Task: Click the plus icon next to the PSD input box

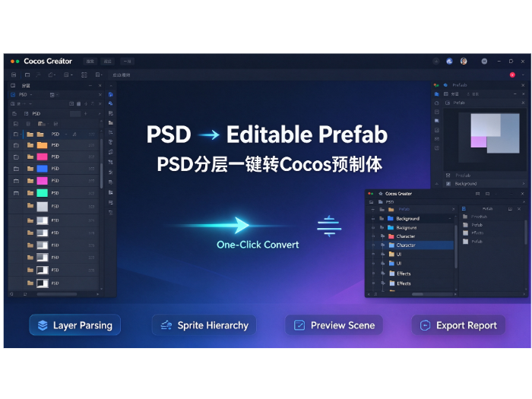Action: [85, 114]
